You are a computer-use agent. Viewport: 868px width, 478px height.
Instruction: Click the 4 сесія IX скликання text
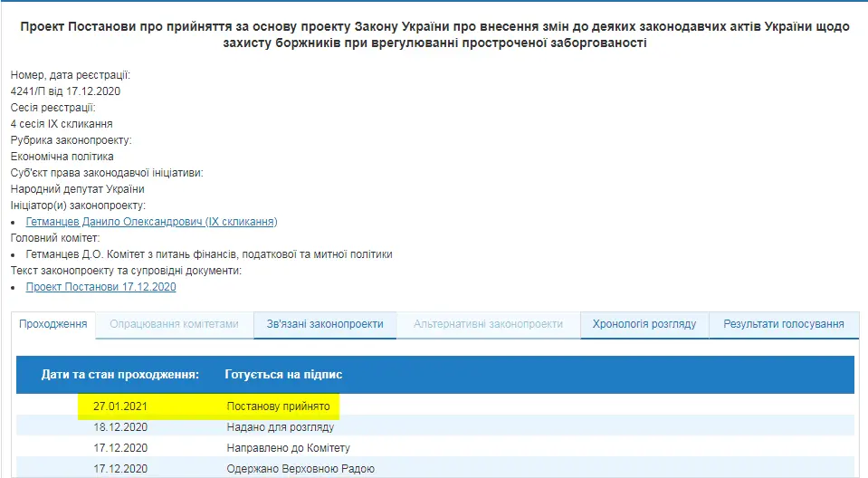tap(62, 124)
